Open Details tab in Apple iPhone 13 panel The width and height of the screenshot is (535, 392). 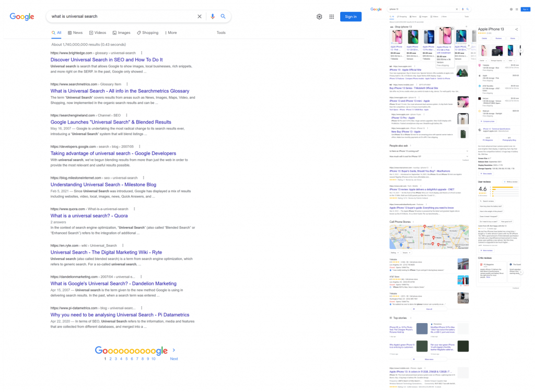(x=484, y=39)
